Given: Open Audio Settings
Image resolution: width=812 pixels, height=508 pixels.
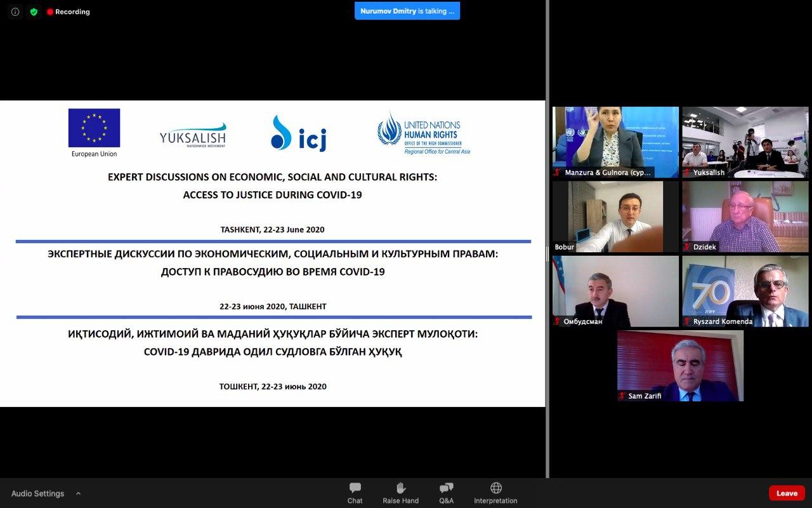Looking at the screenshot, I should [37, 493].
